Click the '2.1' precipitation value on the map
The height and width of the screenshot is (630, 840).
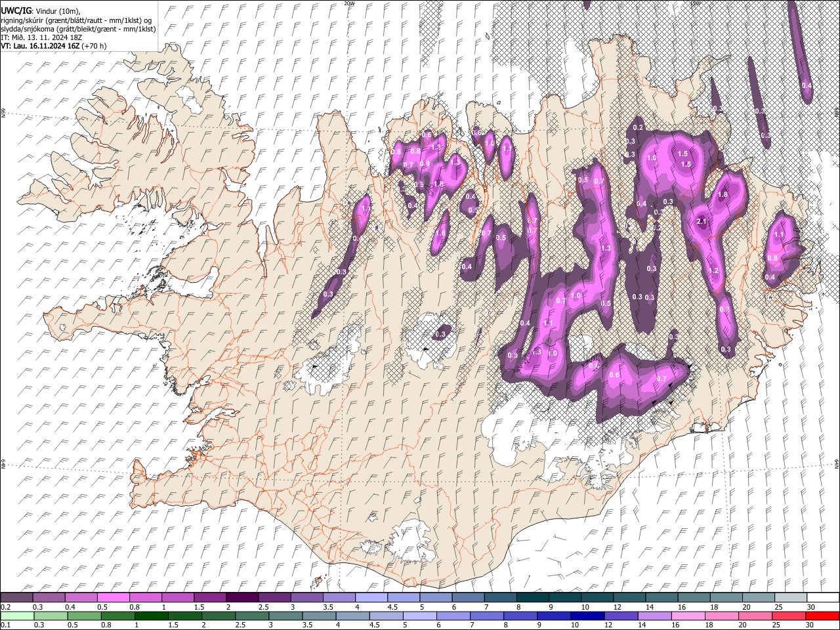tap(701, 222)
